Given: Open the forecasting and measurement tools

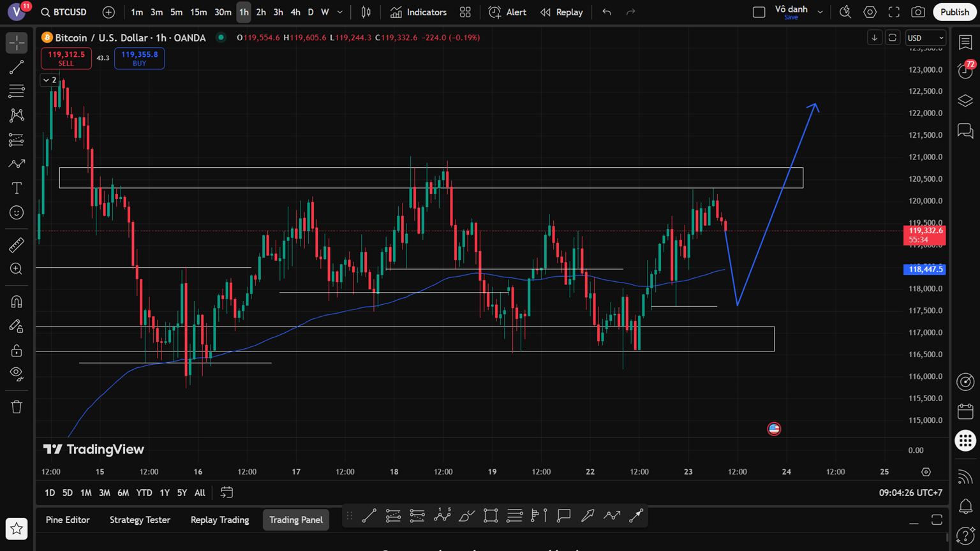Looking at the screenshot, I should click(x=17, y=140).
